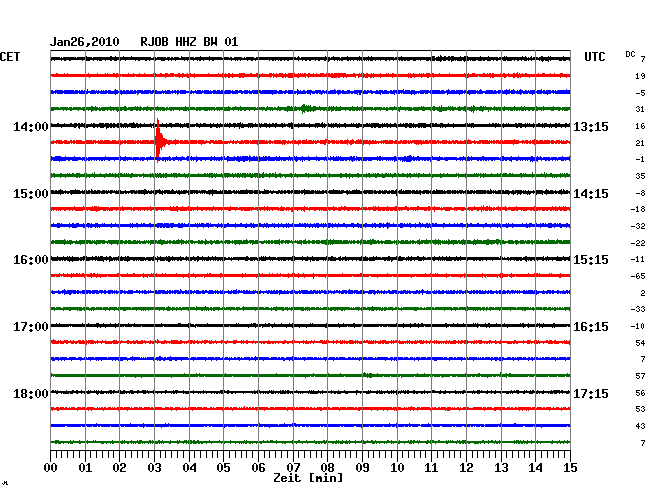Viewport: 650px width, 494px height.
Task: Select the 06 minute axis label
Action: (x=258, y=467)
